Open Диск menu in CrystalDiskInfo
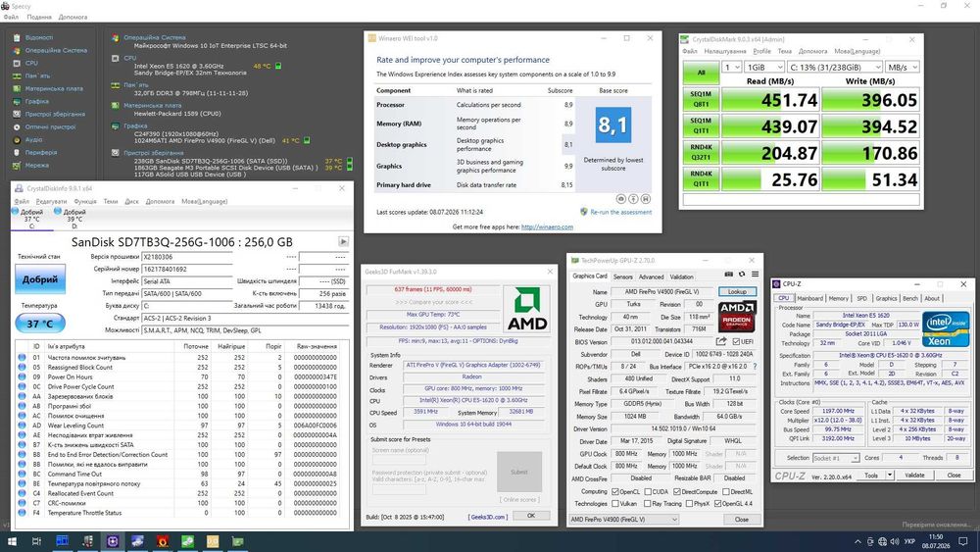This screenshot has height=552, width=980. click(132, 201)
